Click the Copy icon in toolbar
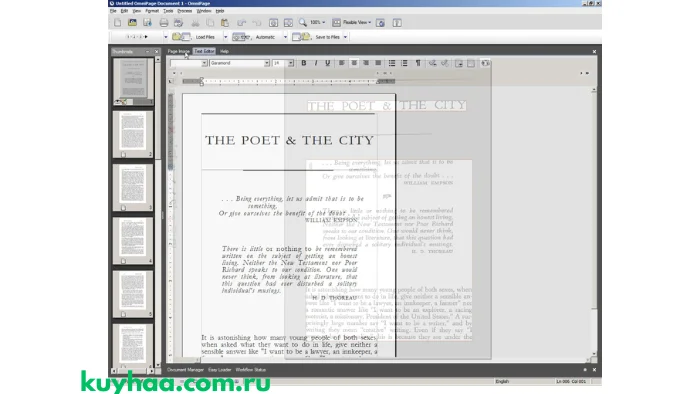 click(210, 22)
